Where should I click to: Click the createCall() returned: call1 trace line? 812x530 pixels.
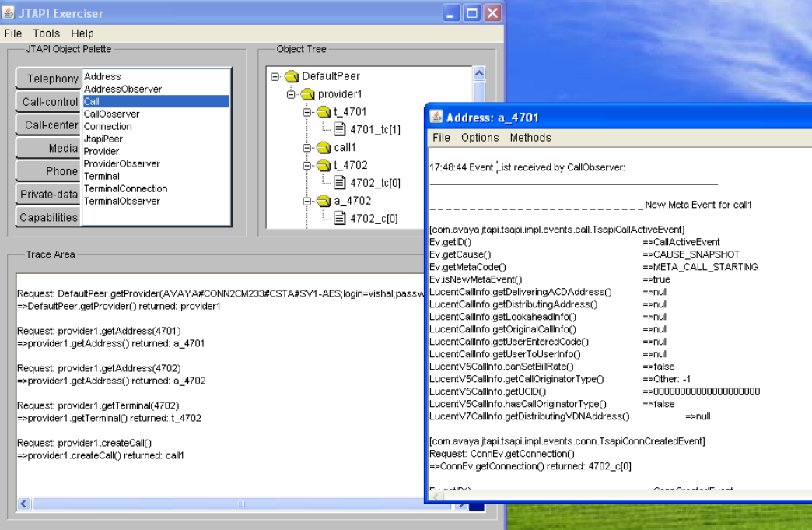coord(100,455)
